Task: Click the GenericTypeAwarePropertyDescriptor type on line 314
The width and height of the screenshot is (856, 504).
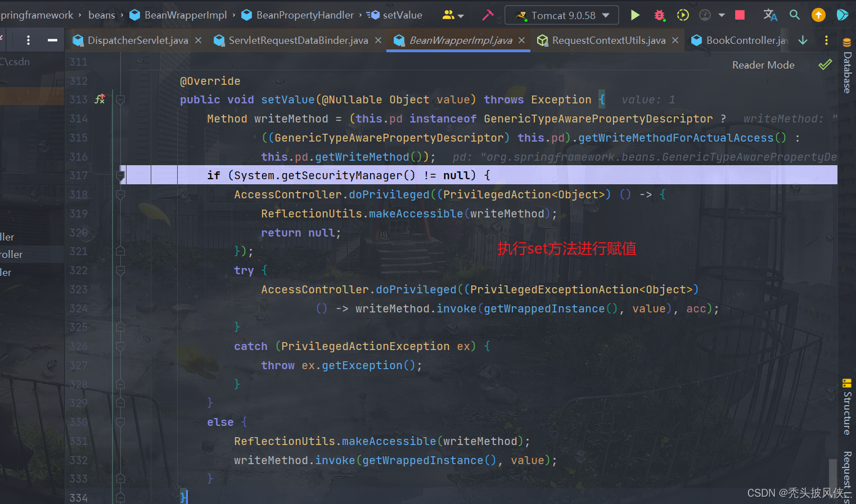Action: click(x=598, y=119)
